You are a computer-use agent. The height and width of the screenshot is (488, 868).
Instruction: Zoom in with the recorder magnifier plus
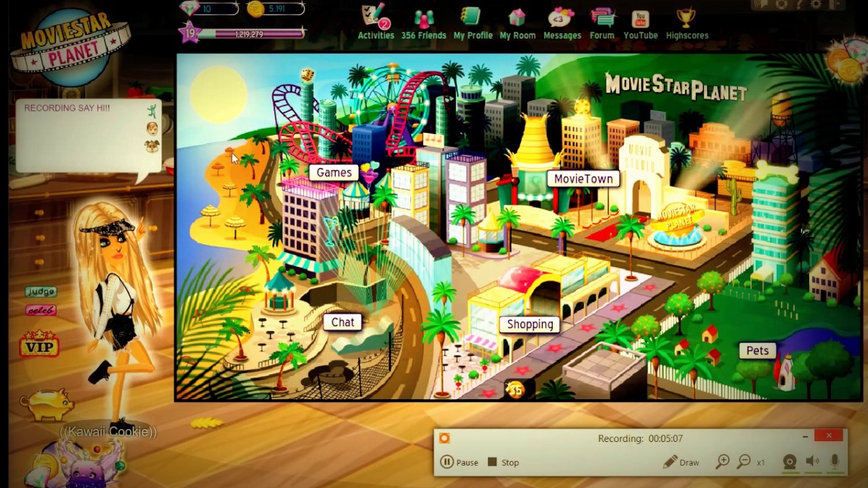point(723,462)
